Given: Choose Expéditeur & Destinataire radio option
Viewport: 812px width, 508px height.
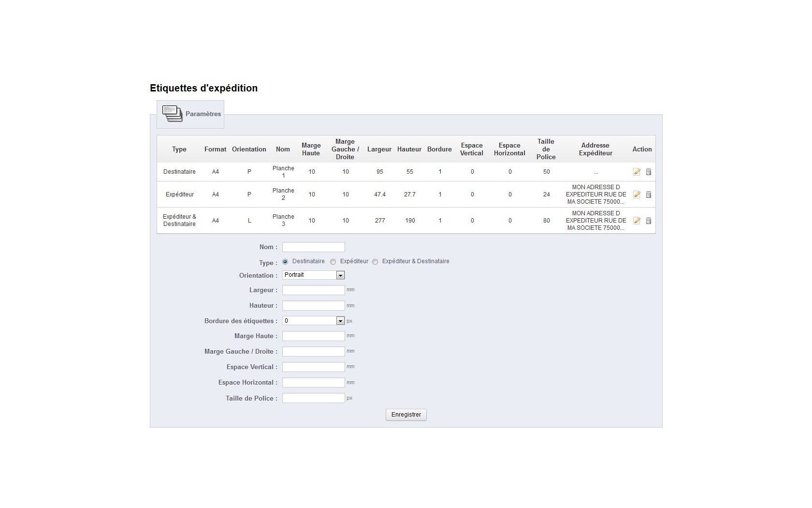Looking at the screenshot, I should pos(375,262).
